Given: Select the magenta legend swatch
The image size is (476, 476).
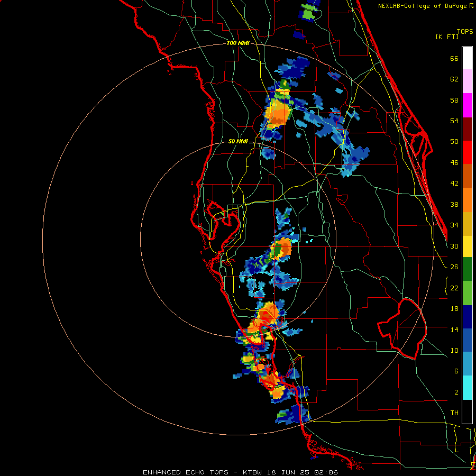Looking at the screenshot, I should tap(467, 105).
